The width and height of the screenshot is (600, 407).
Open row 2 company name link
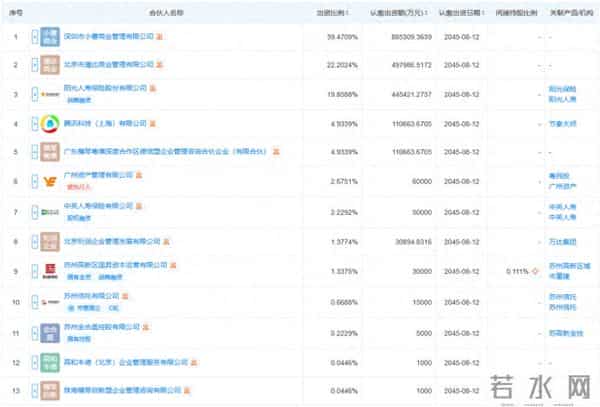[x=109, y=65]
